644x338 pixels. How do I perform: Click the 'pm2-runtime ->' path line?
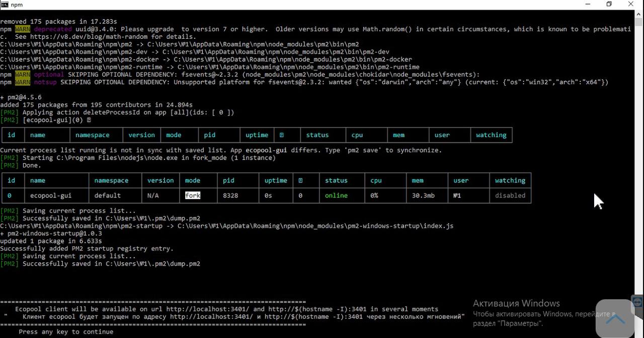tap(210, 67)
